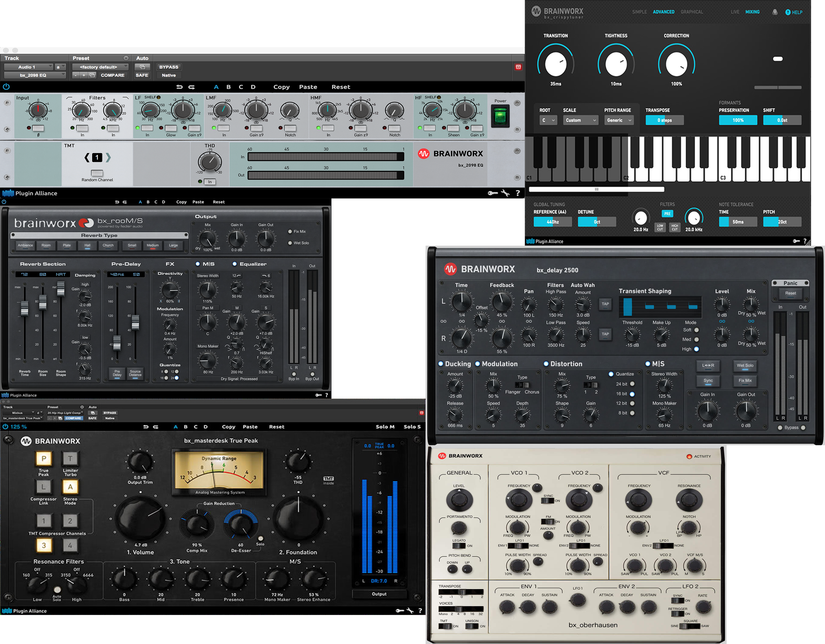Click keyboard scrollbar in bx_crispytuner
825x644 pixels.
point(596,189)
